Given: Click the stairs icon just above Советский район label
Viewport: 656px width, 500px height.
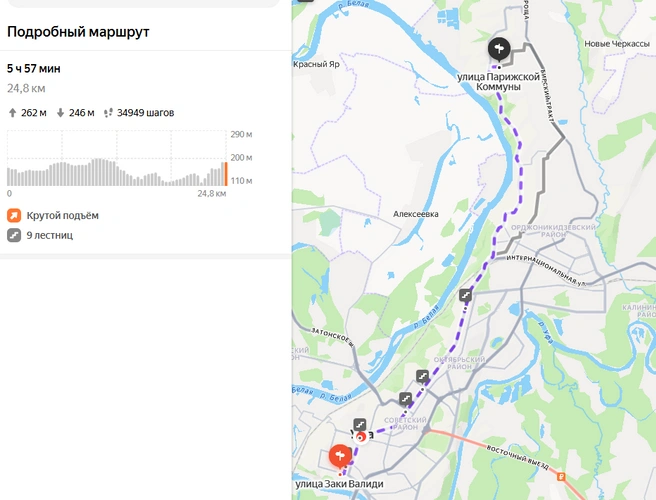Looking at the screenshot, I should tap(405, 398).
